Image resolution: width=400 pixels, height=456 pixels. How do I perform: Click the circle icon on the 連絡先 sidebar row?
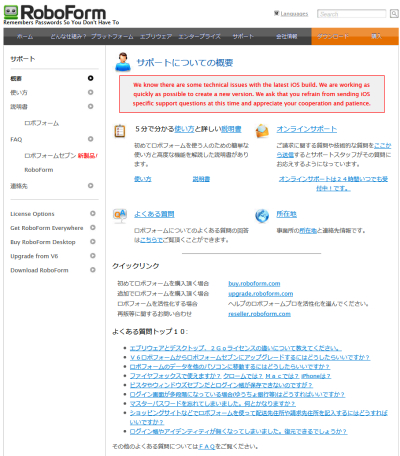tap(91, 186)
